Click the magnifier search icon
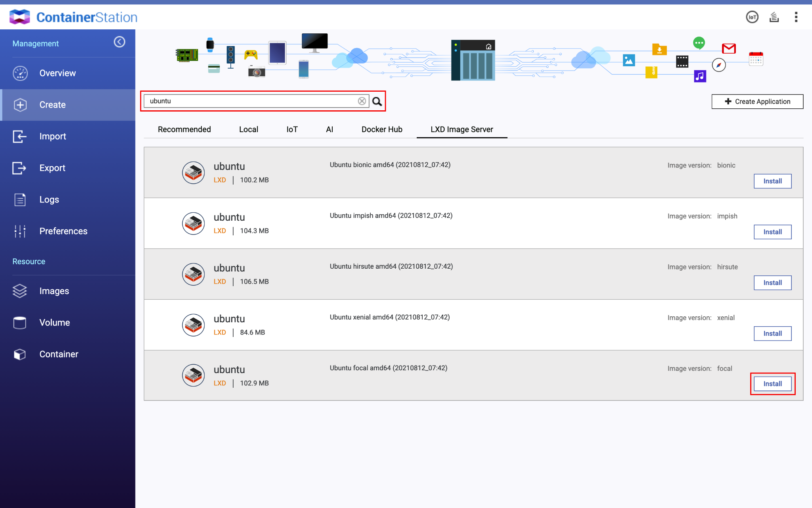The height and width of the screenshot is (508, 812). (377, 102)
